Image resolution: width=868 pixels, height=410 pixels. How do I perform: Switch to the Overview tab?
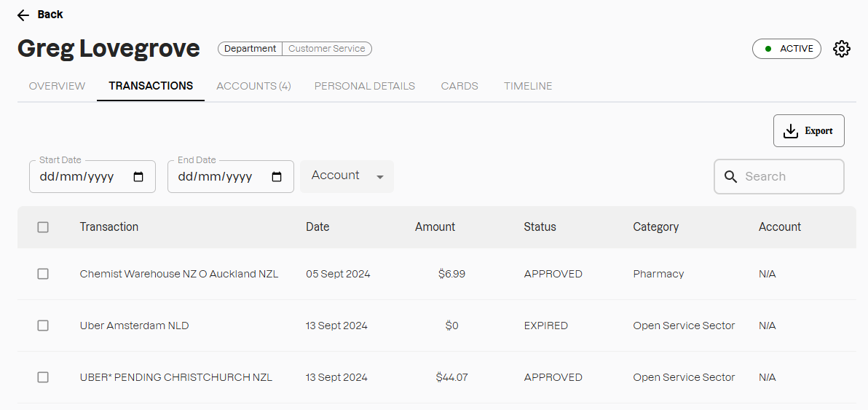[57, 86]
